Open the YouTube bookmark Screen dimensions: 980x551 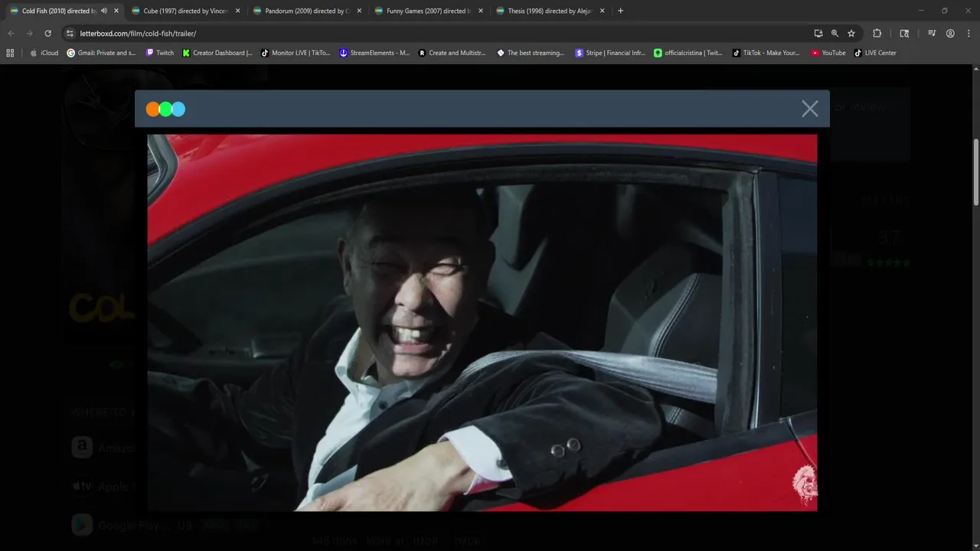828,53
